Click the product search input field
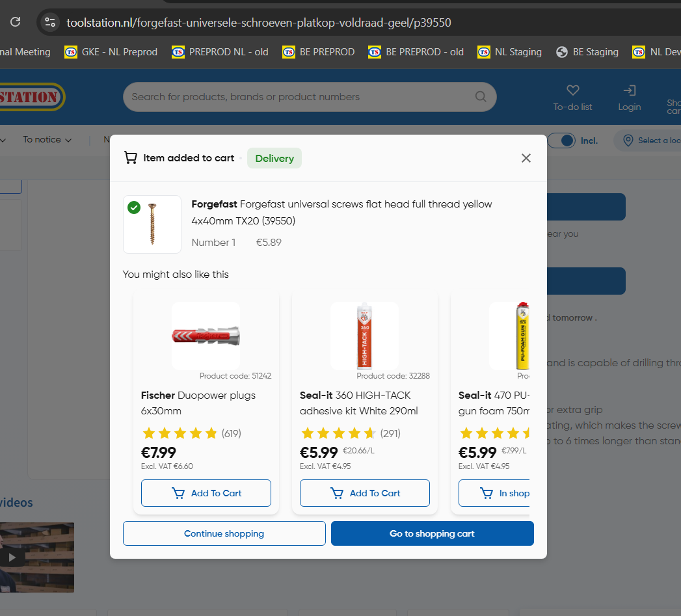The width and height of the screenshot is (681, 616). (299, 97)
